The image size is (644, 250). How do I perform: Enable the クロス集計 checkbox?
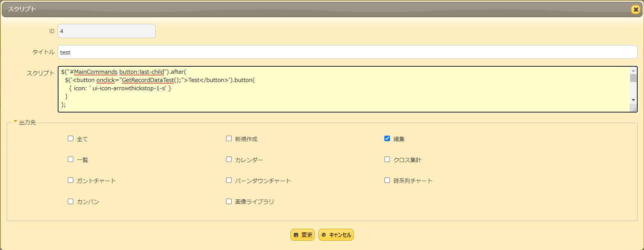click(x=387, y=159)
